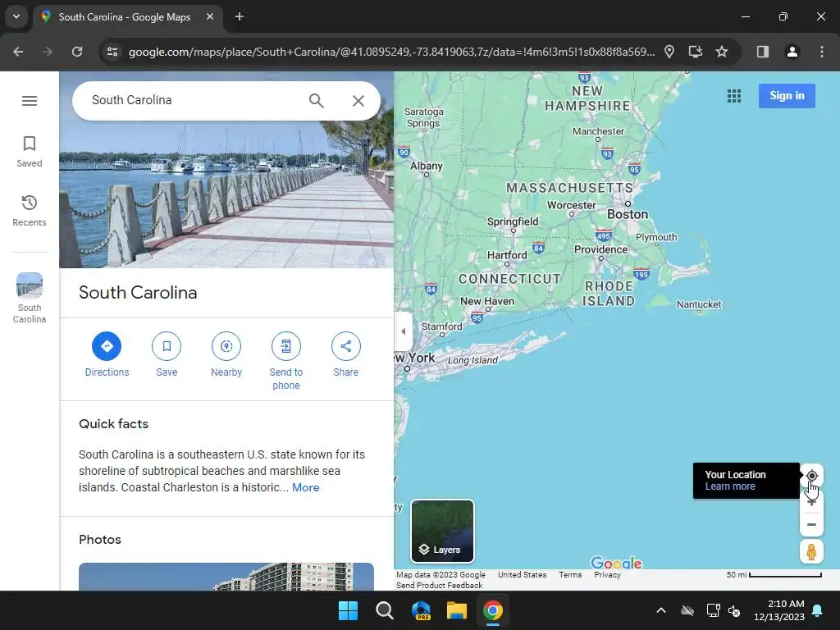This screenshot has height=630, width=840.
Task: Activate Street View Pegman
Action: tap(811, 552)
